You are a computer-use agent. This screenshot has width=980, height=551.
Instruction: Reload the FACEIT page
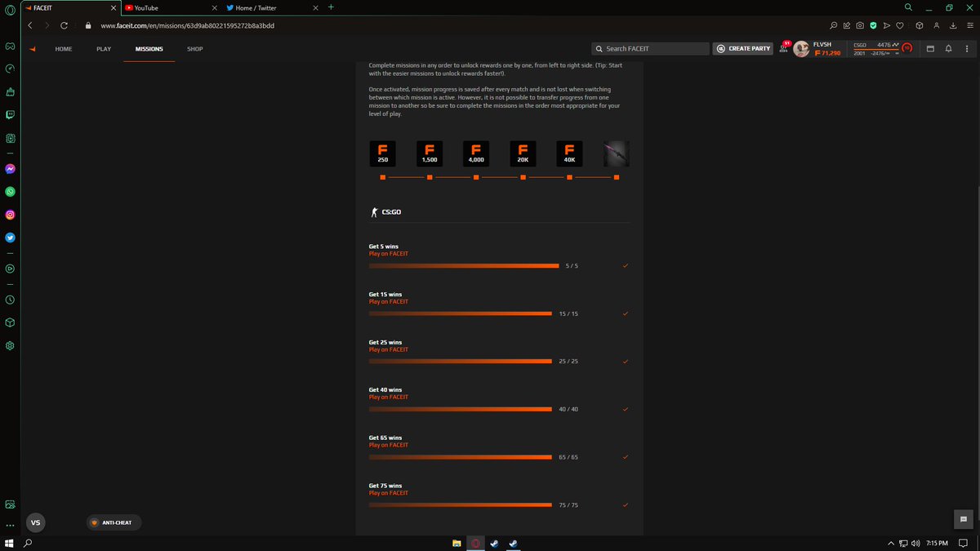pos(65,25)
